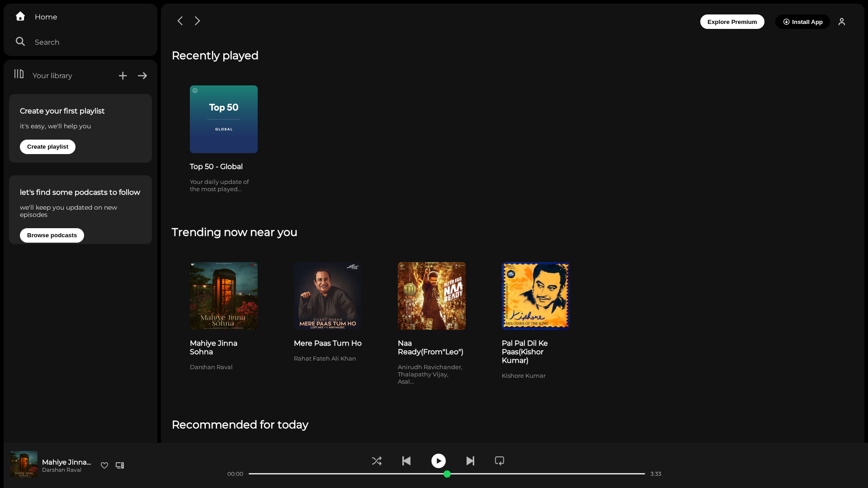Go forward with right chevron

click(x=197, y=21)
